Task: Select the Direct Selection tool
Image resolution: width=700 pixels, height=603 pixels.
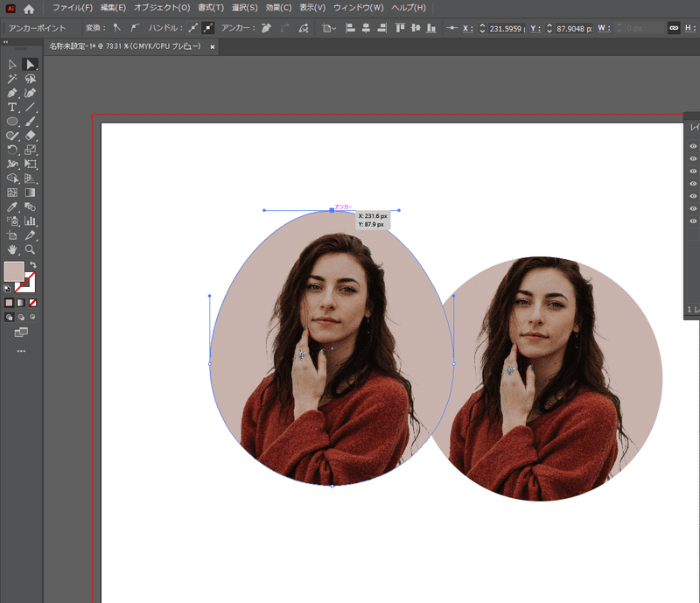Action: pyautogui.click(x=30, y=65)
